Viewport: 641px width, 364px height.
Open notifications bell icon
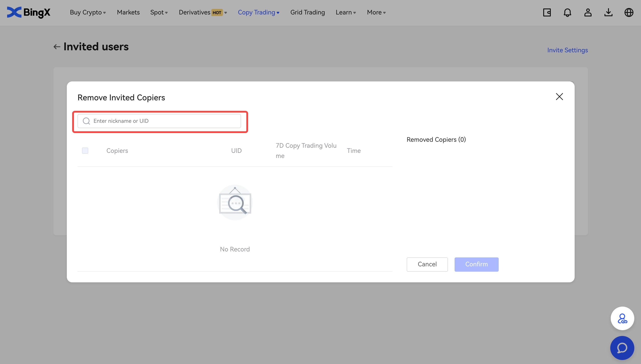[x=568, y=12]
